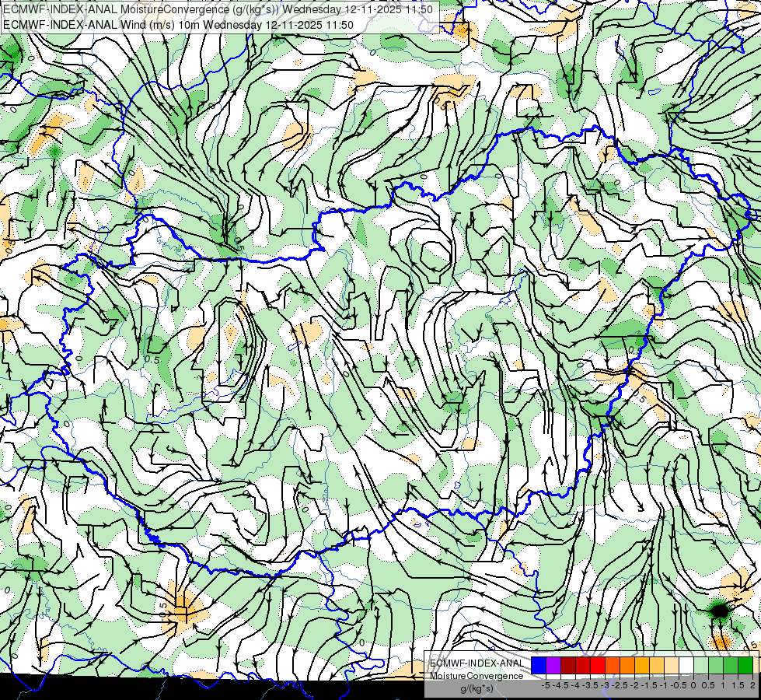The image size is (761, 700).
Task: Click the MoistureConvergence title line at top
Action: (218, 9)
